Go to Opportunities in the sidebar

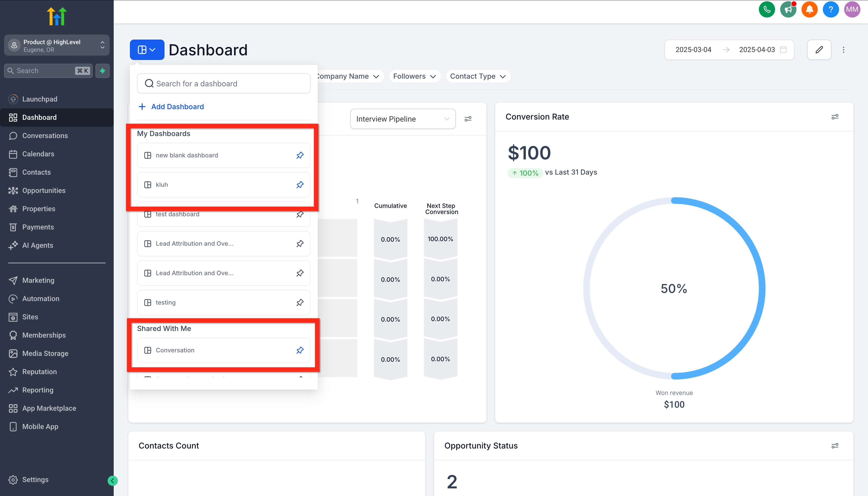tap(44, 190)
